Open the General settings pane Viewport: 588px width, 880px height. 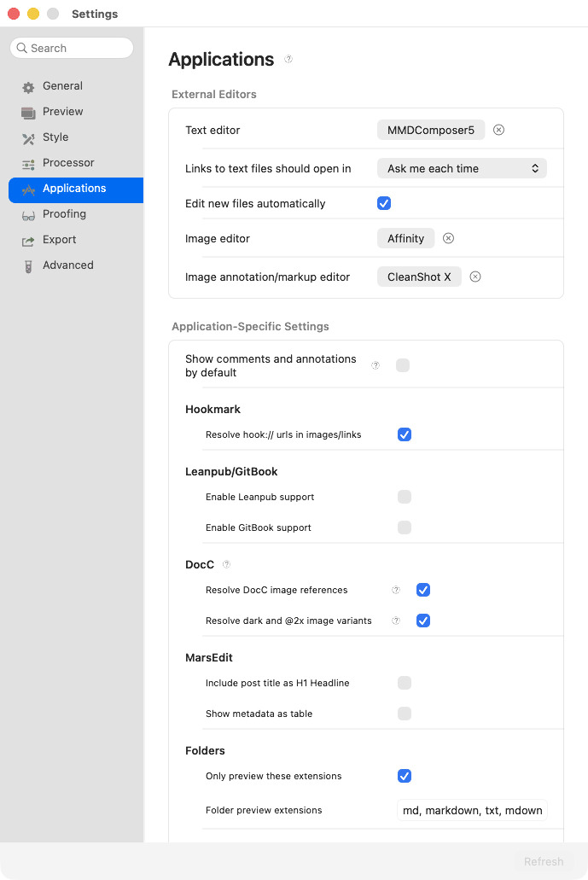76,86
